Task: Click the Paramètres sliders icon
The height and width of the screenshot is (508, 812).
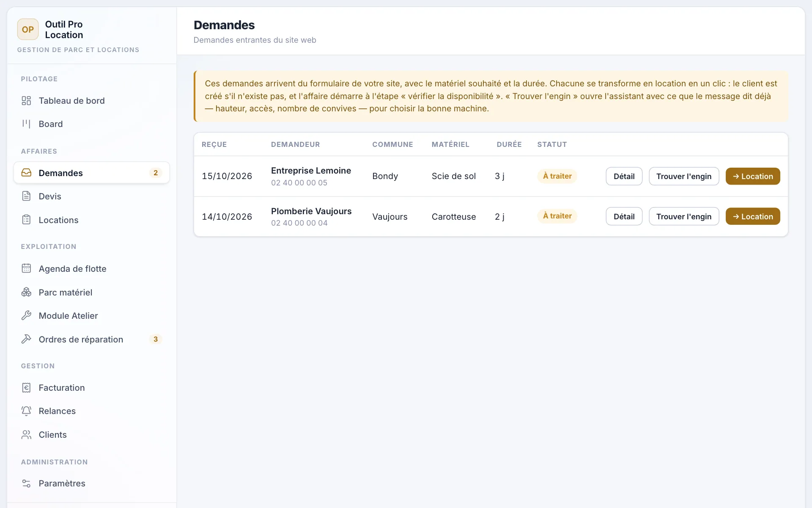Action: click(x=26, y=483)
